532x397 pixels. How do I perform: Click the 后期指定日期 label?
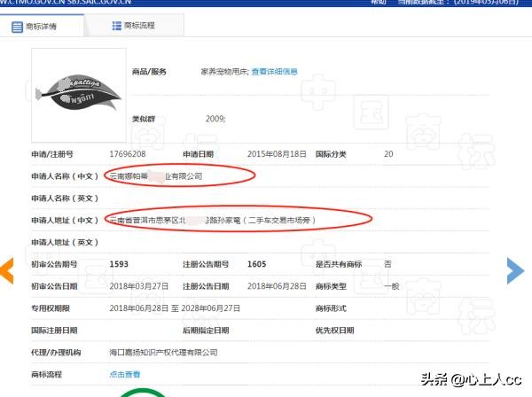coord(206,331)
